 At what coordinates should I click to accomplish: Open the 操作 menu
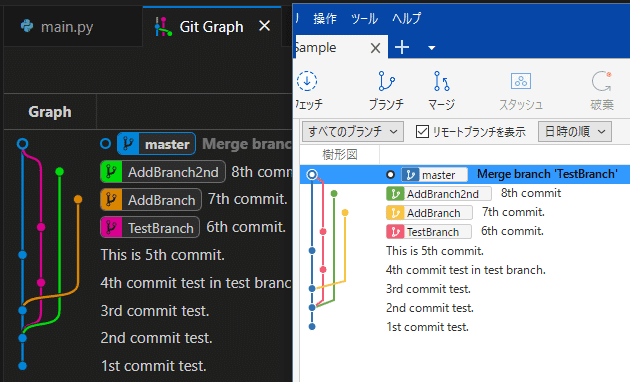point(325,18)
